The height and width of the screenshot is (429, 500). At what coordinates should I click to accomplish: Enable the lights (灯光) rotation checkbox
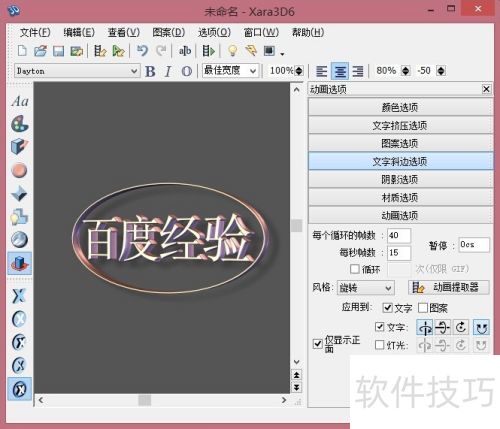point(379,345)
